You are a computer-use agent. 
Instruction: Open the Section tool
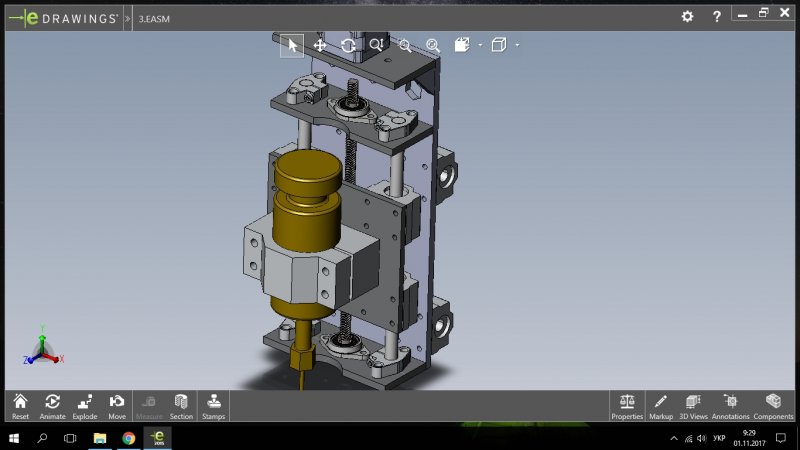tap(181, 405)
